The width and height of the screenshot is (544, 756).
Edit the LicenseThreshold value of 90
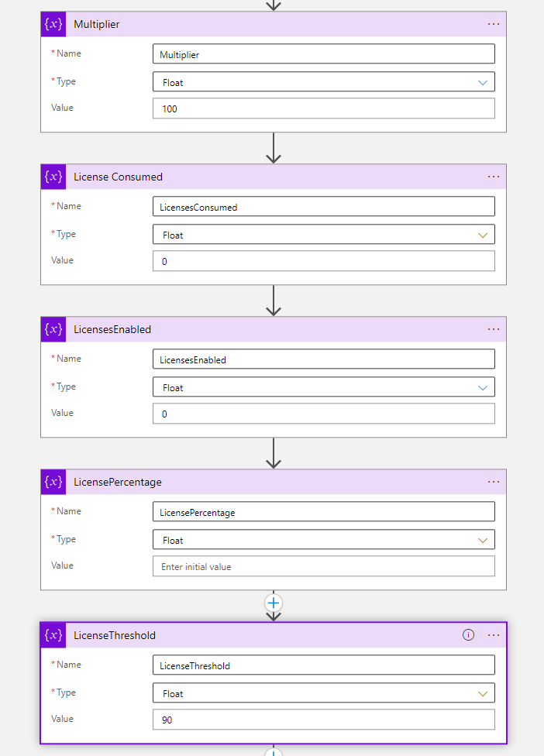(x=324, y=720)
